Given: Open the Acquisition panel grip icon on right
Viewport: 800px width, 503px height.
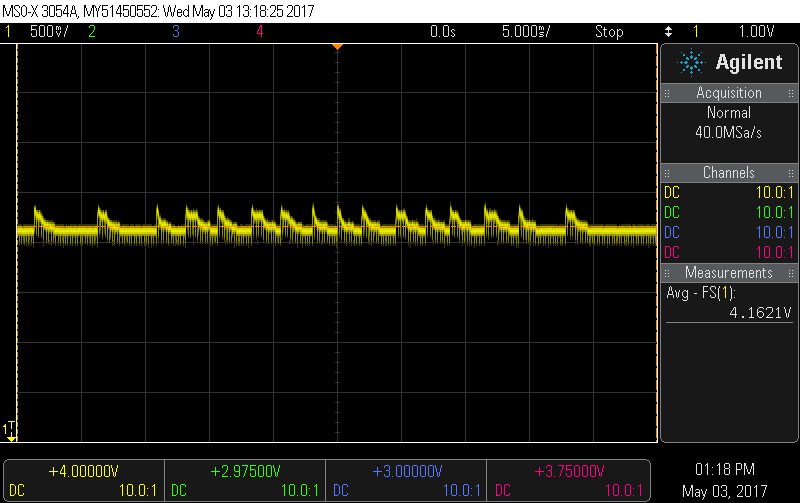Looking at the screenshot, I should click(x=791, y=93).
